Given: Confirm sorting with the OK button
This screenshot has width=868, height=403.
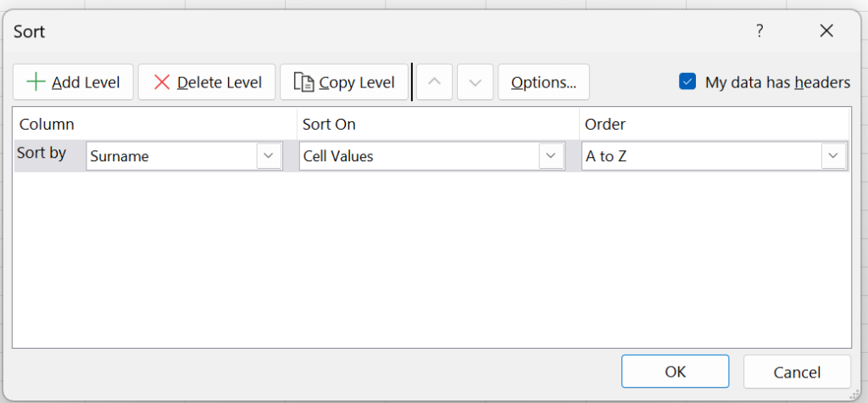Looking at the screenshot, I should click(x=675, y=372).
